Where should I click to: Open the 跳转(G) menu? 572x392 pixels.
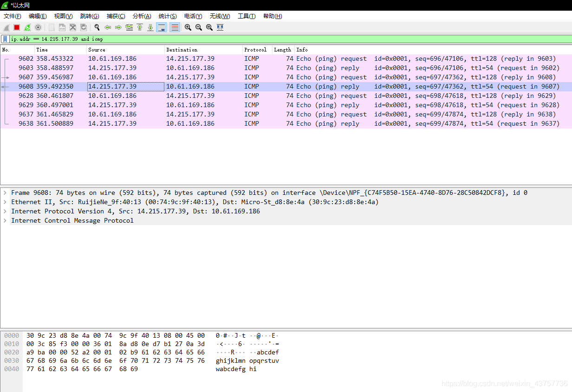click(90, 16)
